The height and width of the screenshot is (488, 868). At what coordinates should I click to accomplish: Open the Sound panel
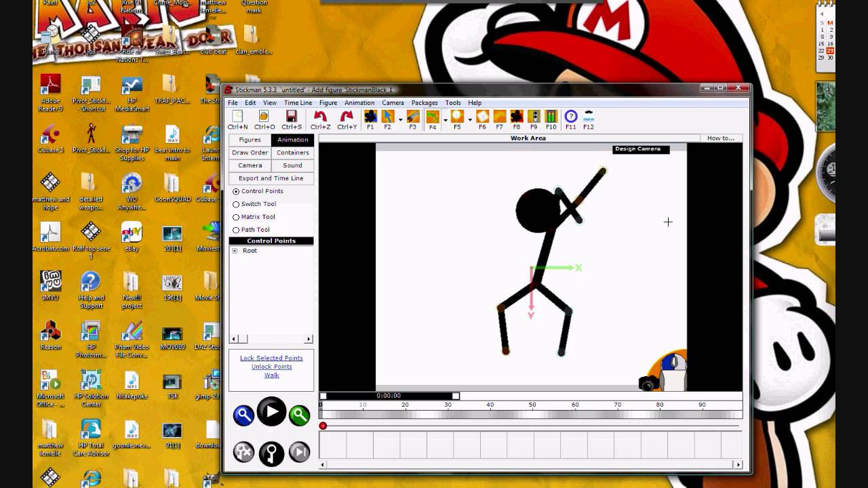tap(292, 165)
